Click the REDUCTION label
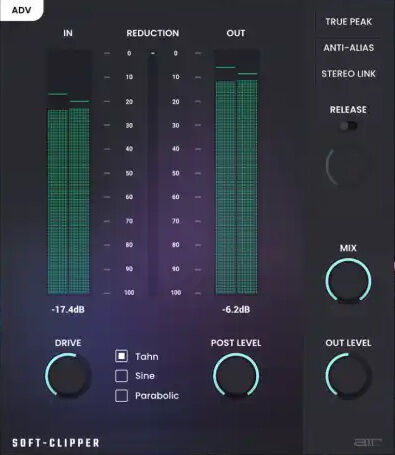The image size is (395, 455). [x=153, y=33]
